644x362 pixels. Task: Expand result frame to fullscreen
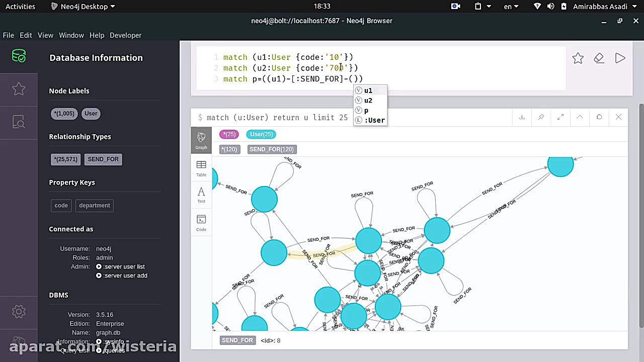pos(560,117)
